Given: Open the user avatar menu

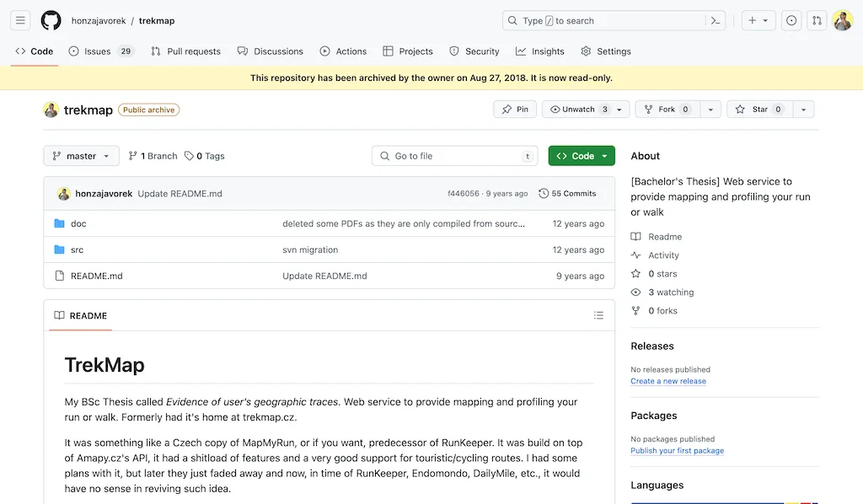Looking at the screenshot, I should [843, 20].
